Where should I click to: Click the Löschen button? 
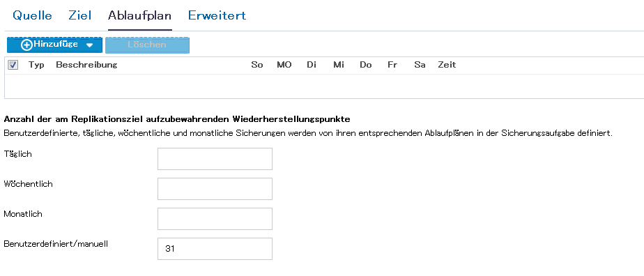click(x=147, y=45)
